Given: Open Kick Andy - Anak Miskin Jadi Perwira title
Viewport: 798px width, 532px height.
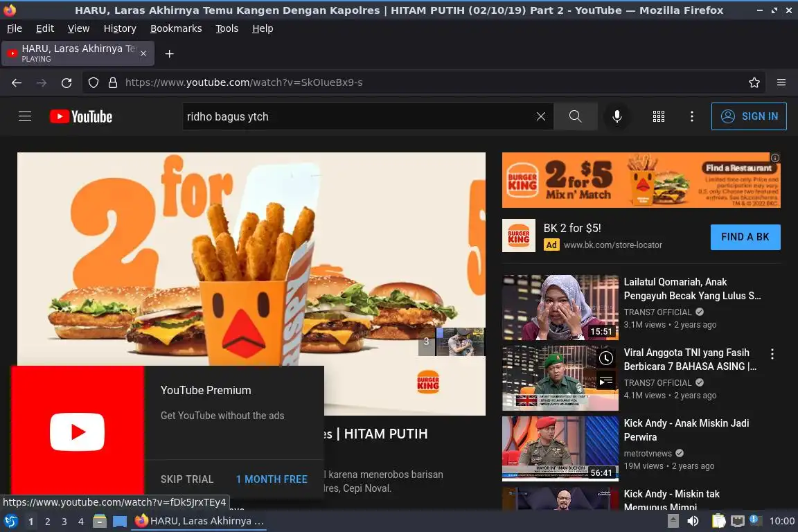Looking at the screenshot, I should click(686, 430).
